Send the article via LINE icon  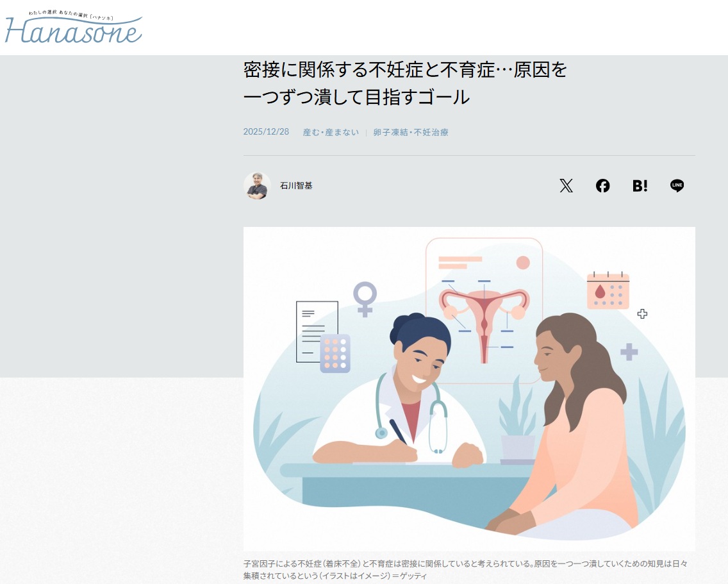pyautogui.click(x=677, y=186)
